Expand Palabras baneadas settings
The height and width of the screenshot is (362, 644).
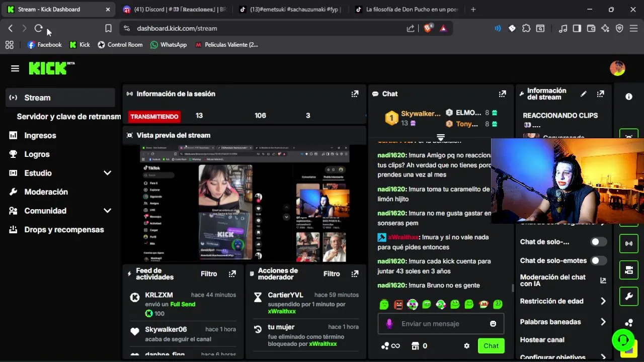603,322
